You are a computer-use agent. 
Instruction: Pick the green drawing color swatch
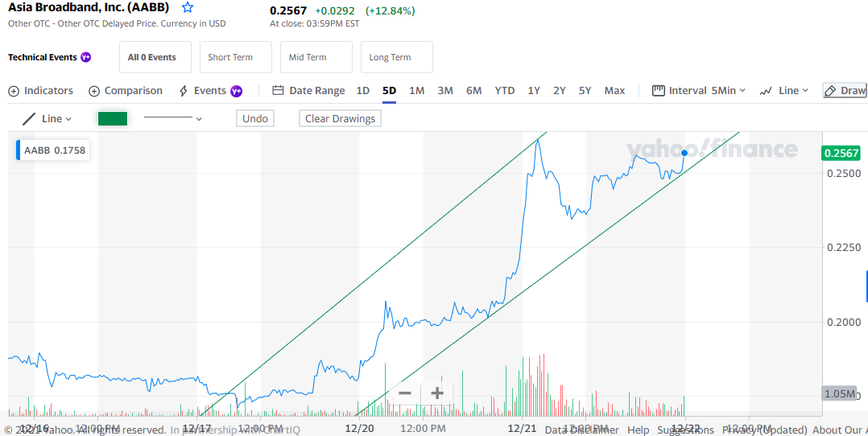tap(113, 118)
